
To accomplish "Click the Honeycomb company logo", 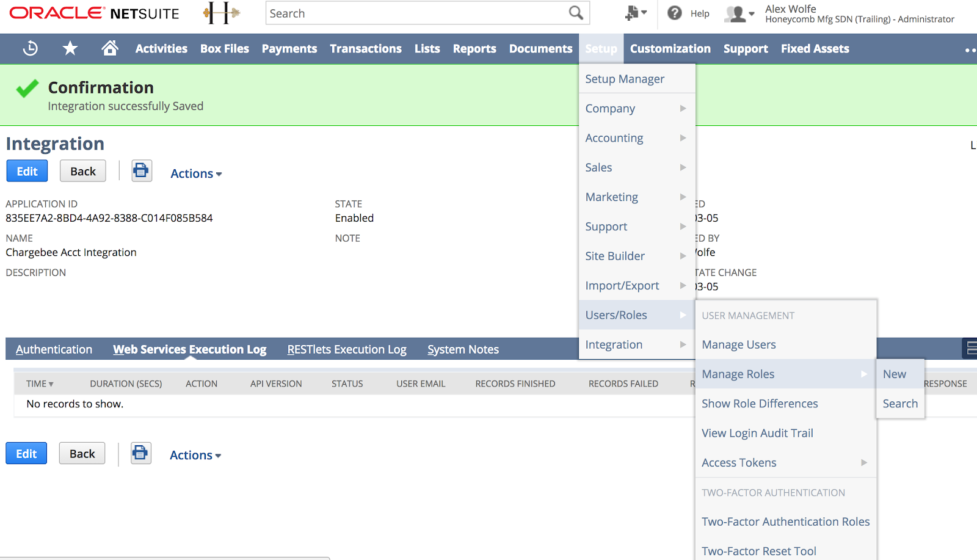I will tap(222, 13).
